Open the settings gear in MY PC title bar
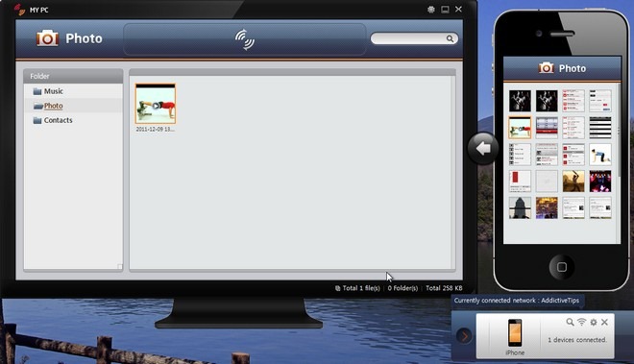The image size is (634, 364). [x=431, y=10]
